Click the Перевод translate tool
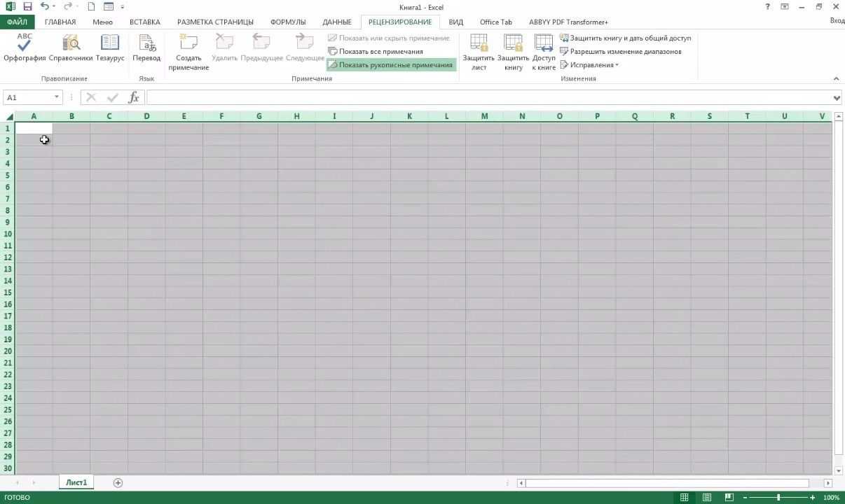 [x=146, y=48]
